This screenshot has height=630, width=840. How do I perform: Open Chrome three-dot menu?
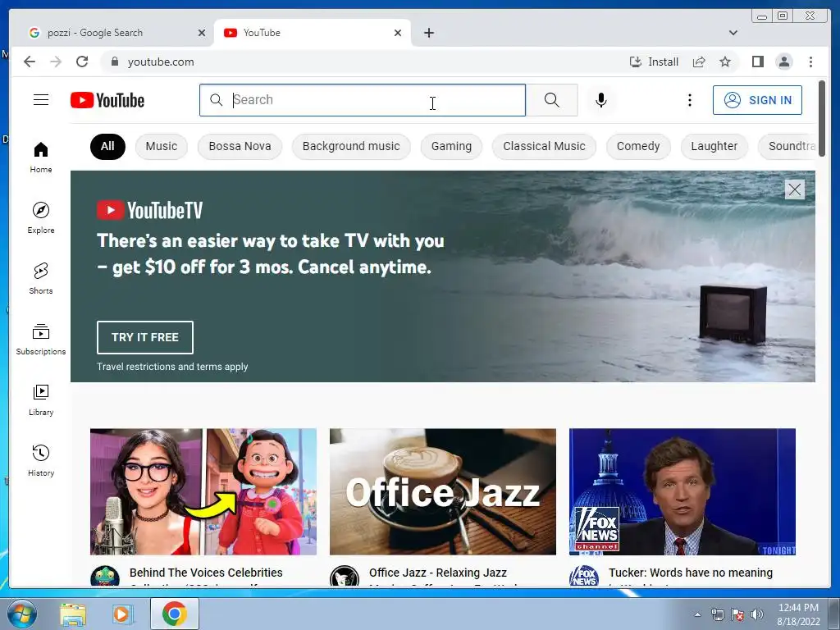pyautogui.click(x=810, y=62)
